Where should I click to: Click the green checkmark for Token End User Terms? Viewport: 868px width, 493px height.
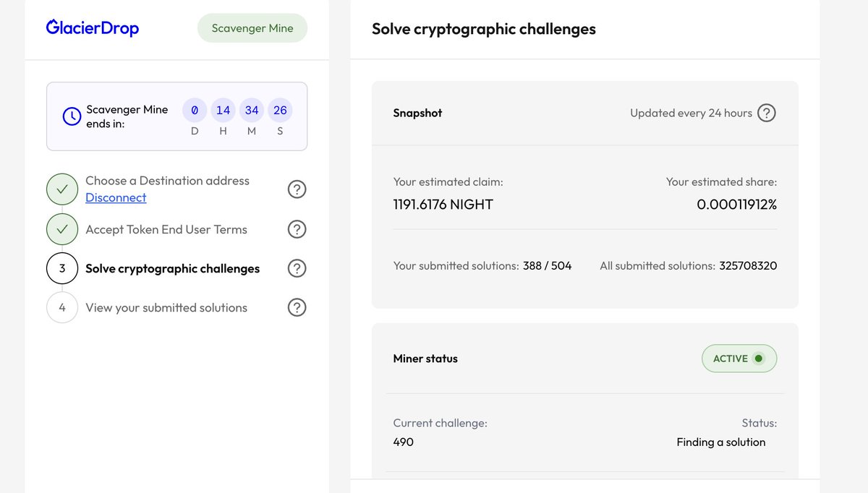pos(62,229)
